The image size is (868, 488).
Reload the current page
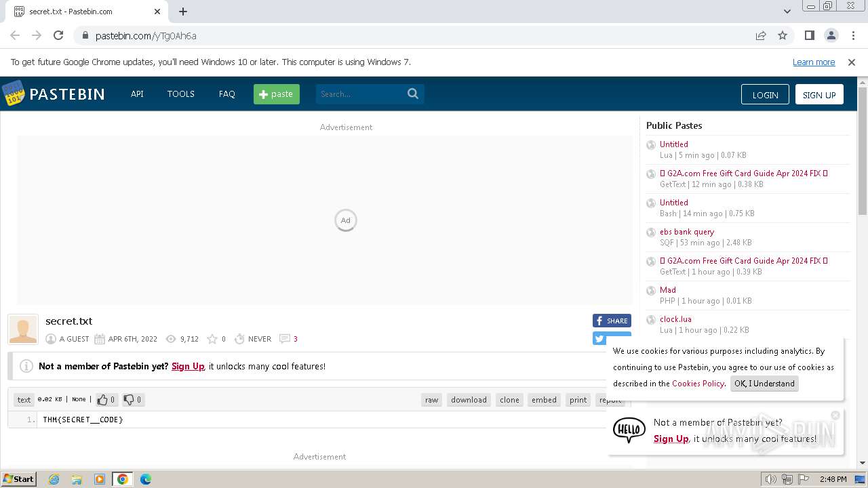pyautogui.click(x=58, y=36)
